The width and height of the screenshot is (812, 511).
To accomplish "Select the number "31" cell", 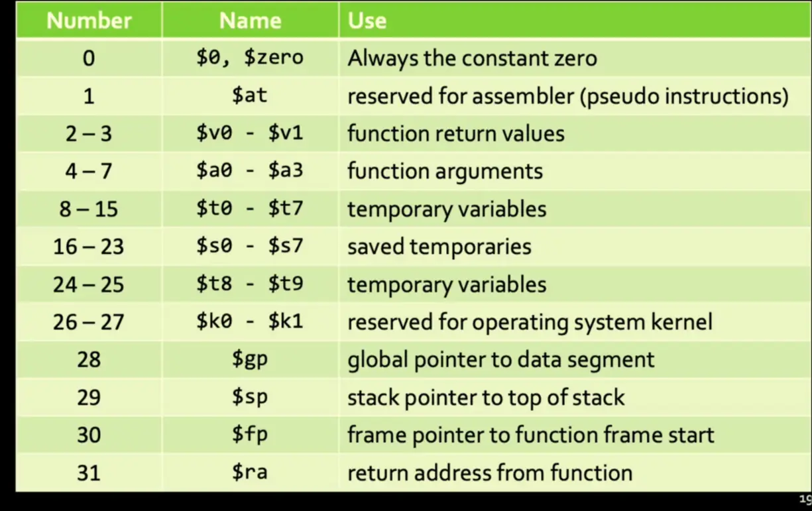I will [x=88, y=473].
